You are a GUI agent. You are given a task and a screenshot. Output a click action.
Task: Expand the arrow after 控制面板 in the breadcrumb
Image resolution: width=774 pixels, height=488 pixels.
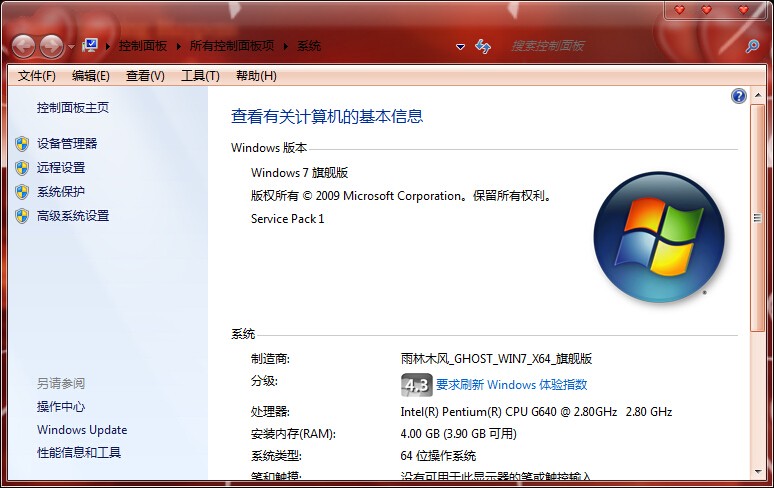point(178,46)
